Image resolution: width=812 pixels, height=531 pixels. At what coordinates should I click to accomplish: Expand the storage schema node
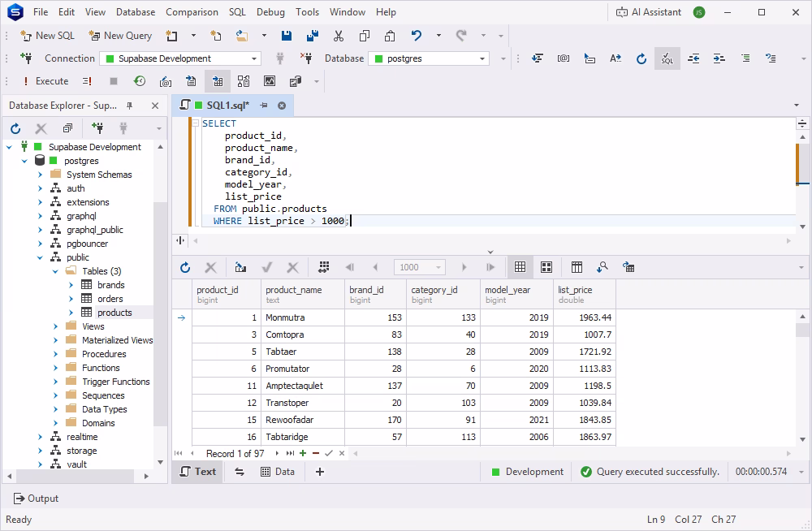(x=40, y=451)
